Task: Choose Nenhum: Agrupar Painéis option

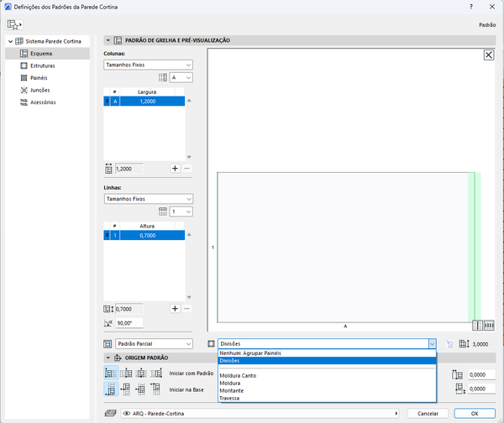Action: click(327, 353)
